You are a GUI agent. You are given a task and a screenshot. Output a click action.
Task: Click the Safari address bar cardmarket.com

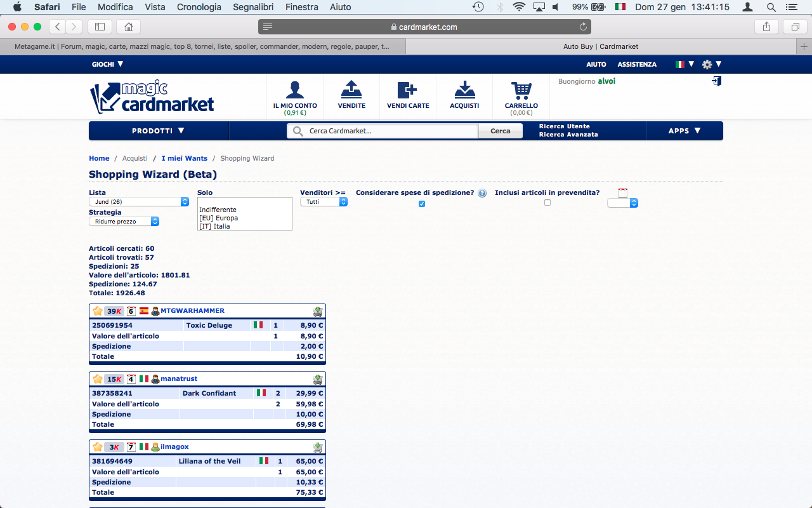coord(424,27)
